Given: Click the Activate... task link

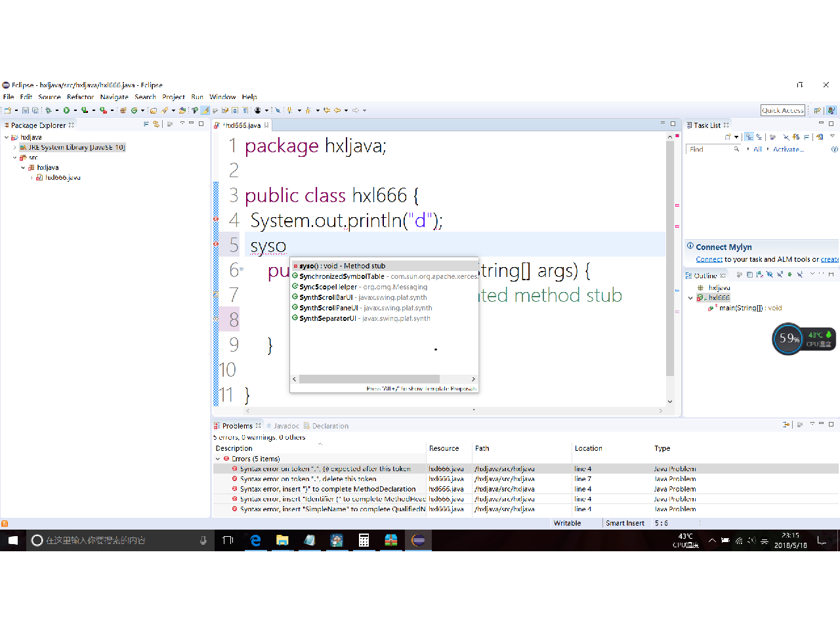Looking at the screenshot, I should [788, 150].
